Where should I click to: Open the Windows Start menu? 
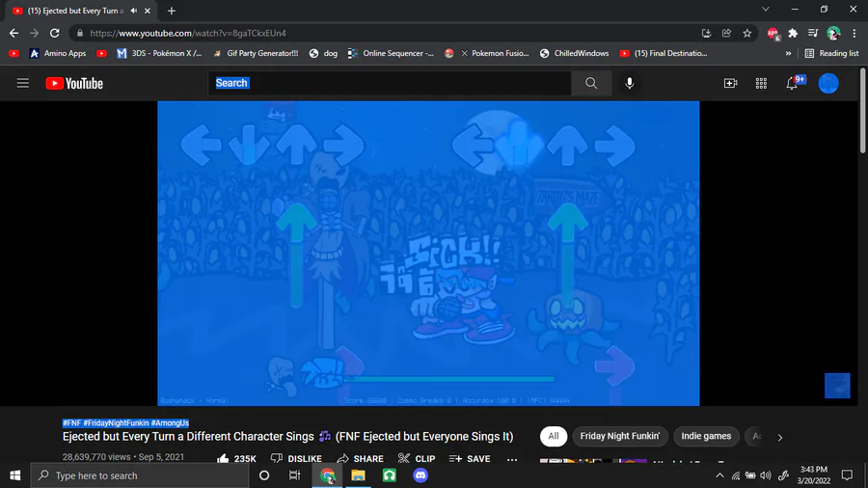pyautogui.click(x=14, y=475)
